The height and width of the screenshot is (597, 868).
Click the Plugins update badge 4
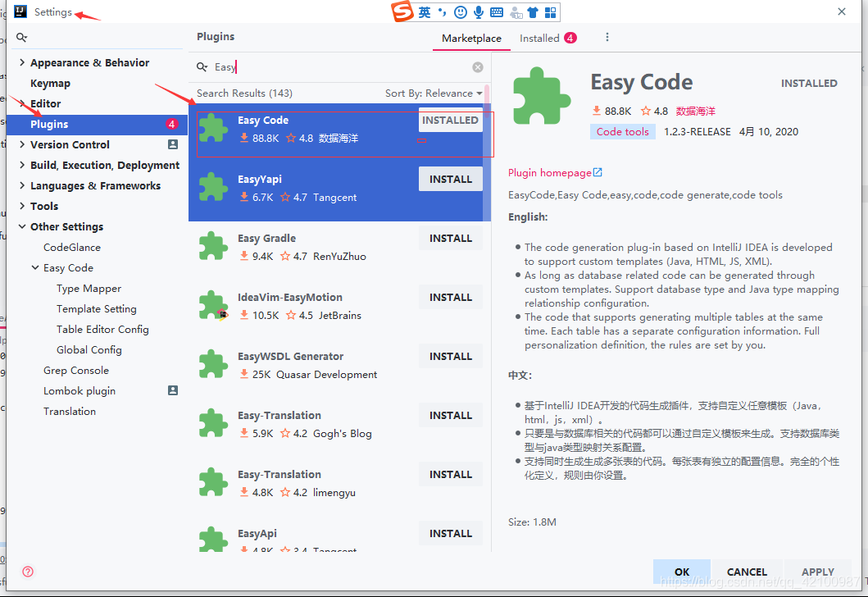click(171, 124)
